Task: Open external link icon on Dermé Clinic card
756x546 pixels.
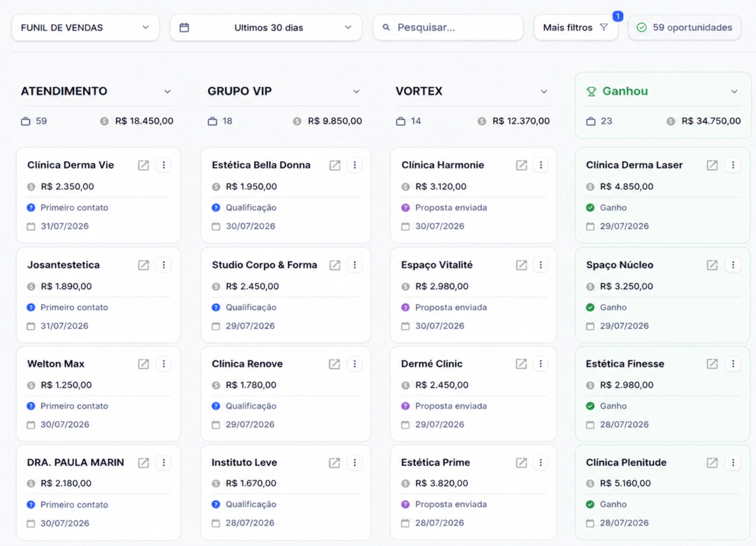Action: (521, 364)
